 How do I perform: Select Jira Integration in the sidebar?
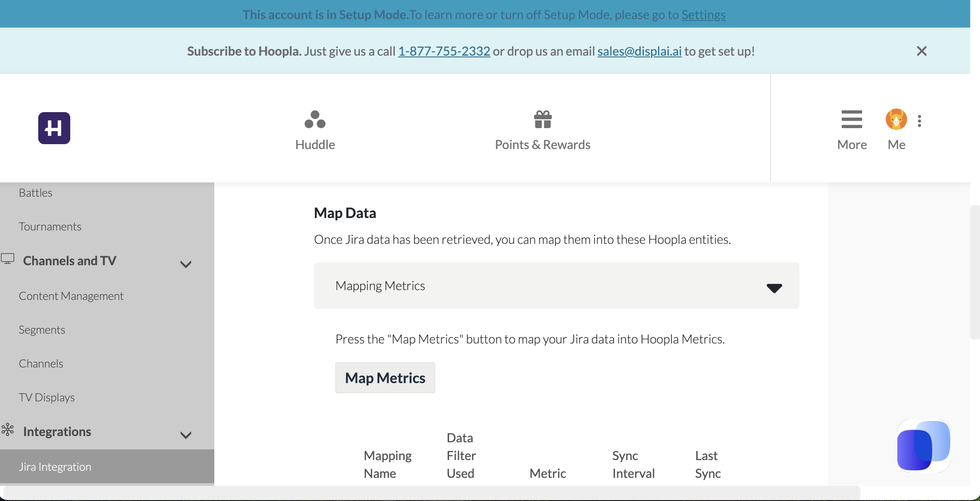click(107, 466)
